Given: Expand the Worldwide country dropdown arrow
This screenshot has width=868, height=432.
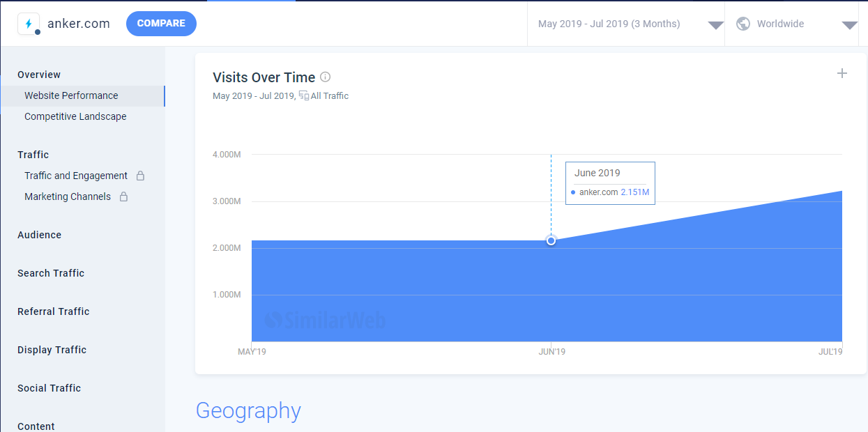Looking at the screenshot, I should tap(849, 25).
